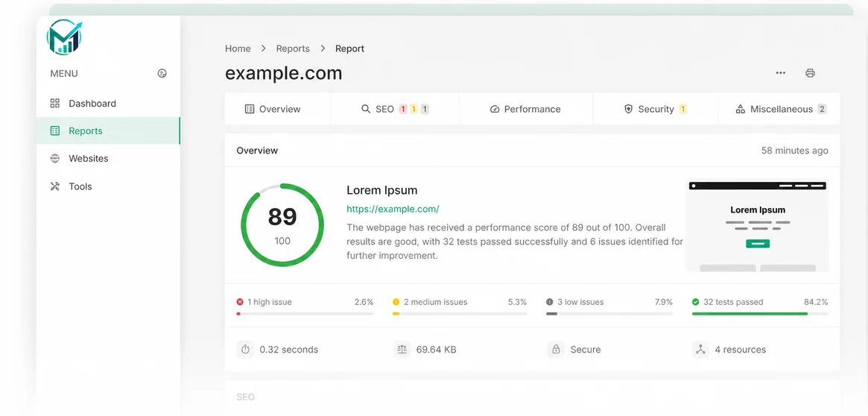Click the 0.32 seconds value
The image size is (868, 416).
click(x=289, y=350)
